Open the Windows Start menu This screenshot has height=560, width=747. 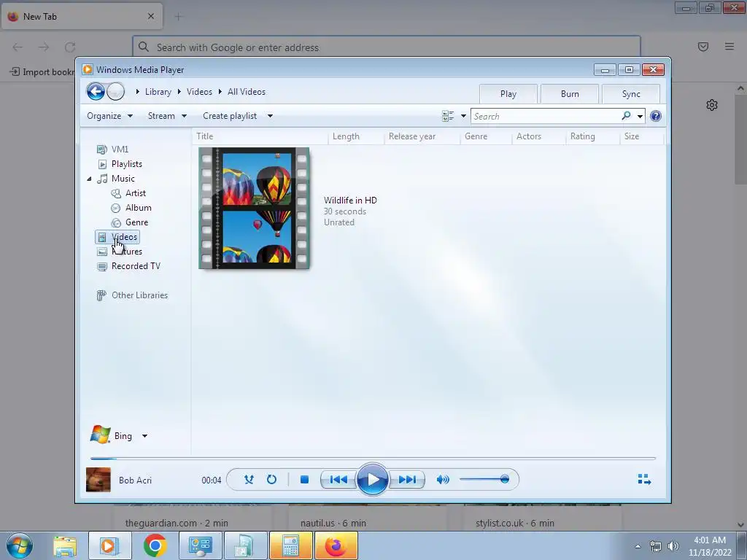point(20,545)
